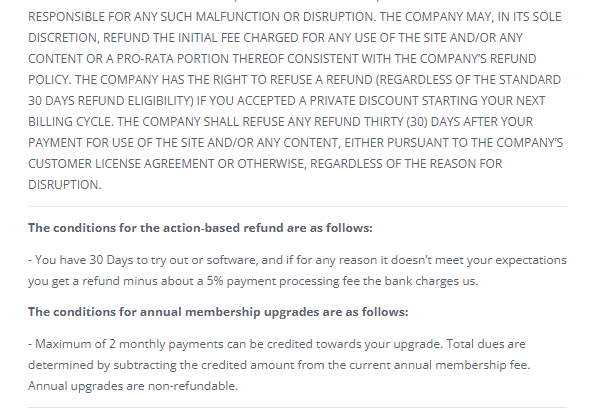Click the 'Maximum of 2 monthly payments' line
600x410 pixels.
coord(277,344)
